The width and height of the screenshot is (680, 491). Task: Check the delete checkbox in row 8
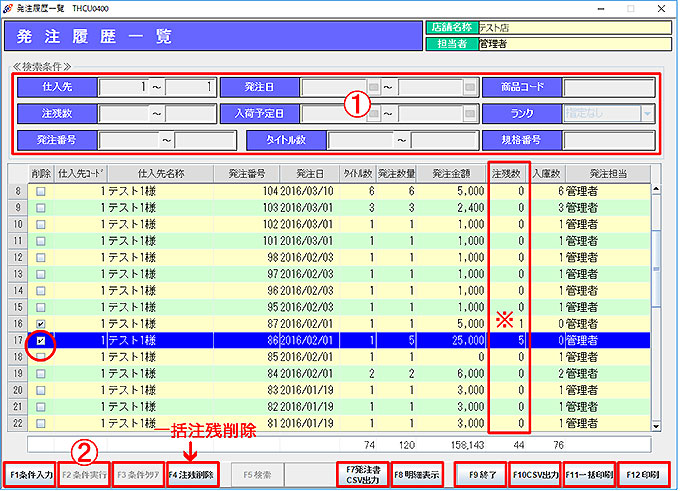click(41, 191)
